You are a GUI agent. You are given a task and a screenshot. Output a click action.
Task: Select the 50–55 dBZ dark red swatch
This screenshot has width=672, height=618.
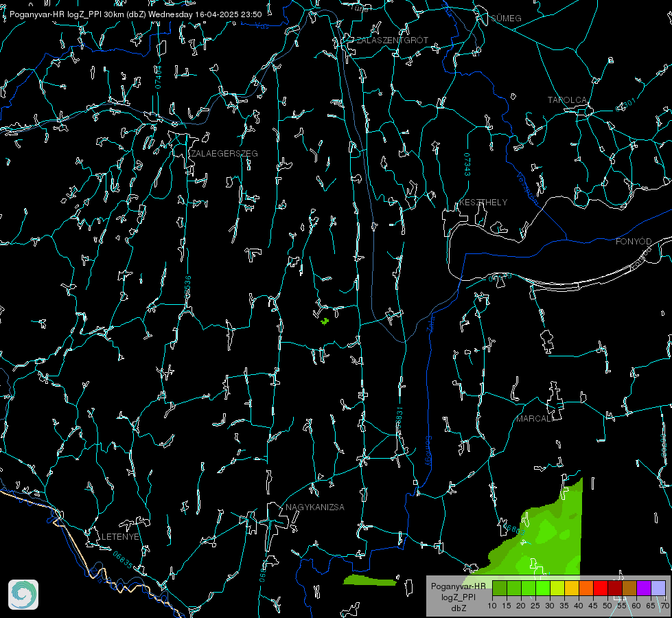click(x=615, y=588)
